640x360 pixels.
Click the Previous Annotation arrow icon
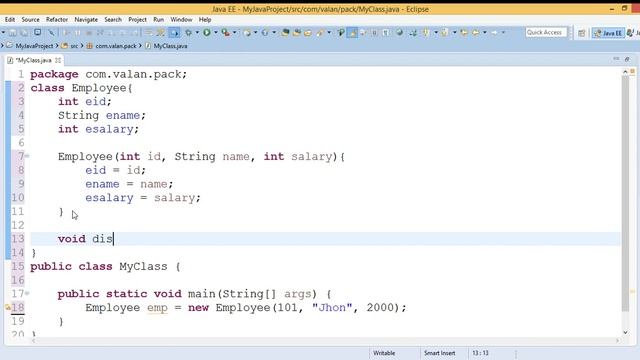(x=444, y=32)
